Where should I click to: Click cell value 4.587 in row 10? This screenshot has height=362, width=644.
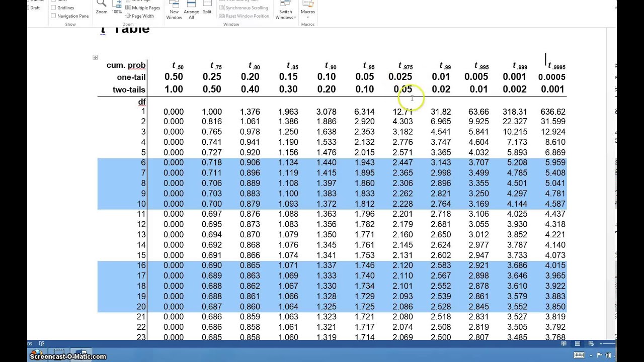555,204
